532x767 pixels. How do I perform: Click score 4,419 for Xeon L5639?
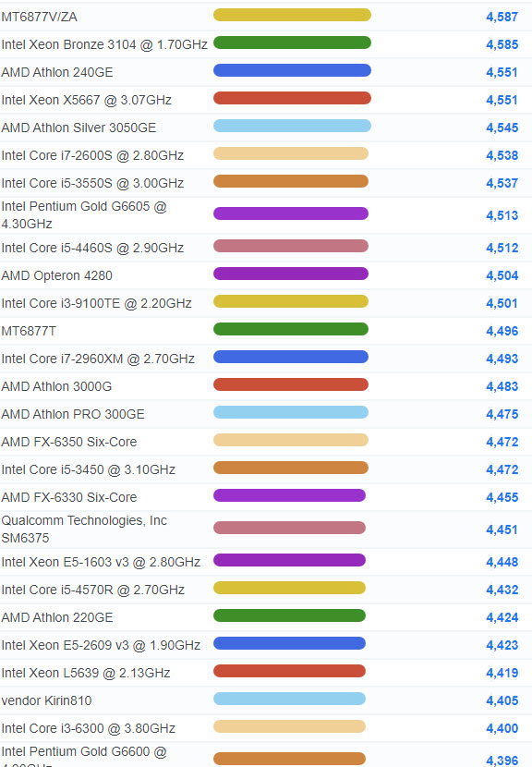click(502, 673)
